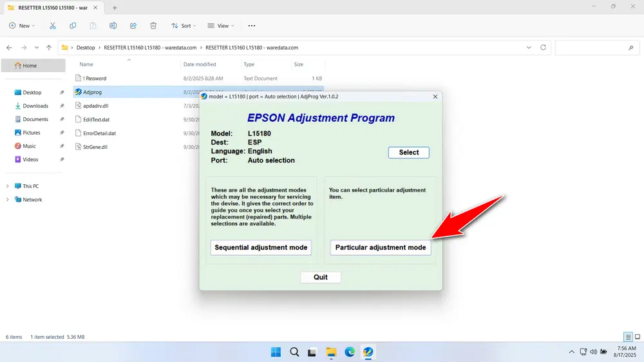The width and height of the screenshot is (644, 362).
Task: Click the Quit button in AdjProg
Action: pyautogui.click(x=320, y=278)
